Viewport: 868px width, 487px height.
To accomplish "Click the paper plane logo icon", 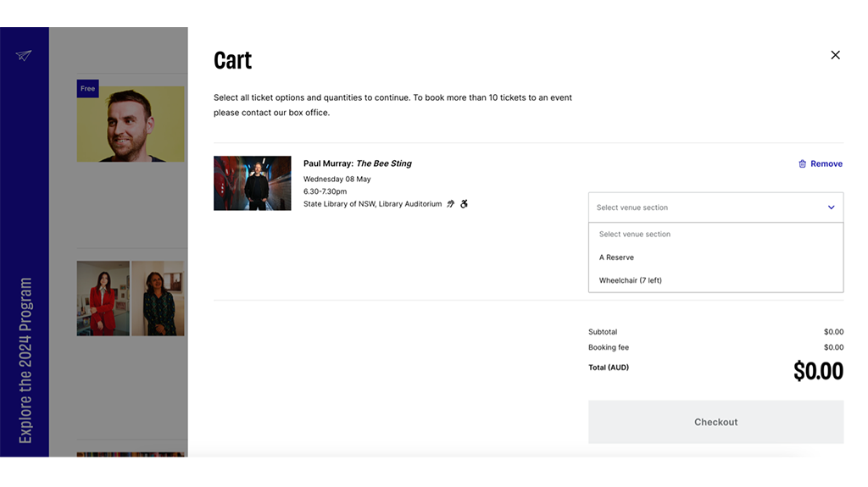I will coord(24,56).
